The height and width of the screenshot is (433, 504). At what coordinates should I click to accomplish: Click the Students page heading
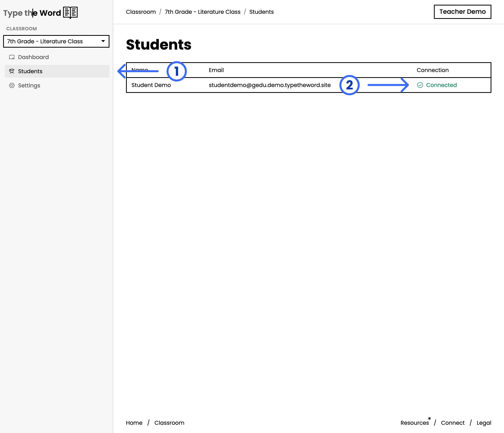pyautogui.click(x=159, y=45)
